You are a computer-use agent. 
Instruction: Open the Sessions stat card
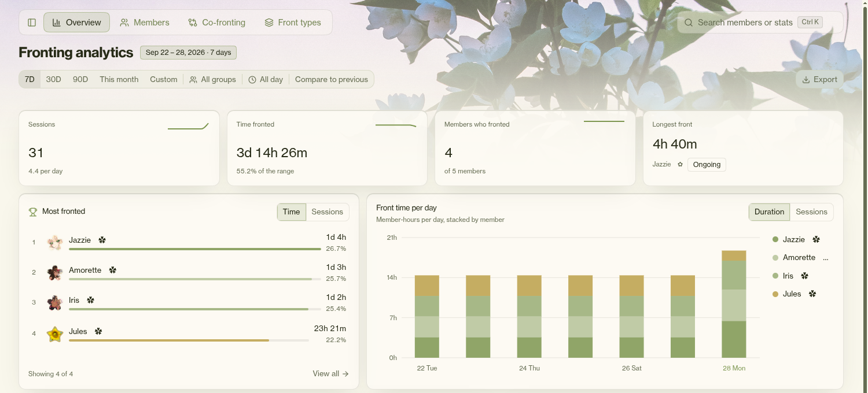119,148
